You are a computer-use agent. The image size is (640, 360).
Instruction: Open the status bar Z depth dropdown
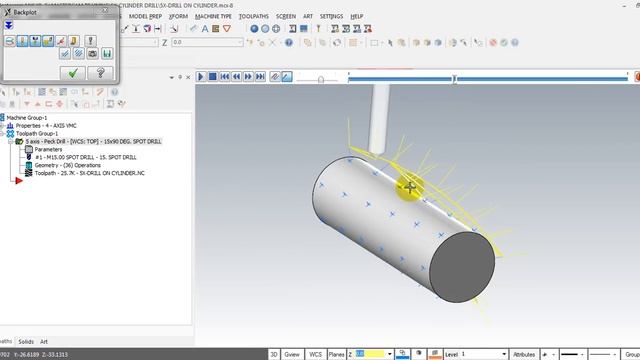coord(389,354)
